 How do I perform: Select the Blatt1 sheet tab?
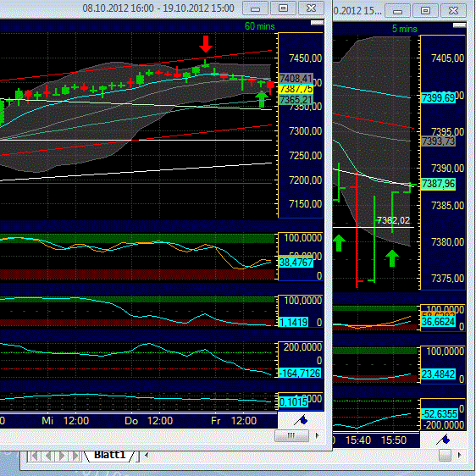(x=109, y=455)
